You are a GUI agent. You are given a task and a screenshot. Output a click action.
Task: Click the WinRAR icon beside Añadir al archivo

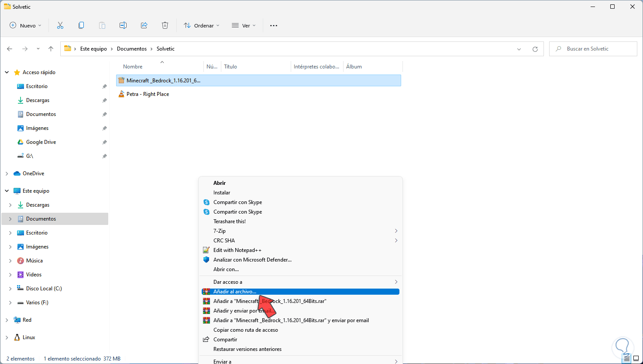206,292
